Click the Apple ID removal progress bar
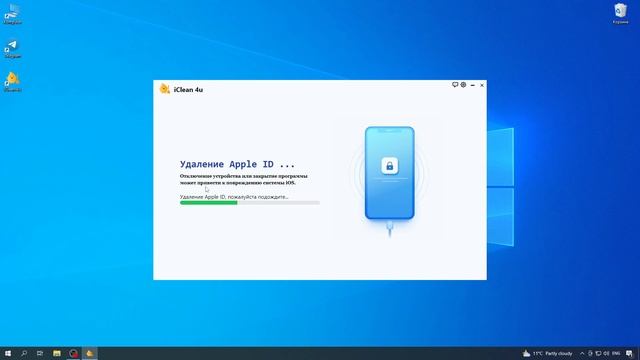Screen dimensions: 640x360 click(250, 202)
